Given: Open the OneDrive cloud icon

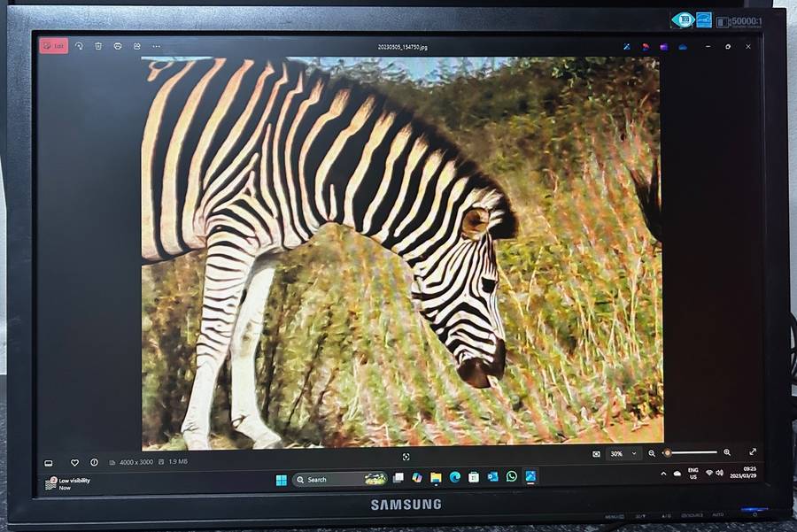Looking at the screenshot, I should click(x=683, y=46).
